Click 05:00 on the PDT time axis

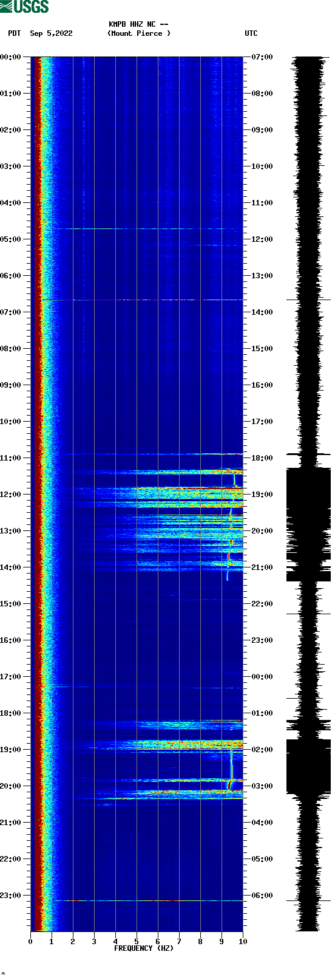point(11,239)
